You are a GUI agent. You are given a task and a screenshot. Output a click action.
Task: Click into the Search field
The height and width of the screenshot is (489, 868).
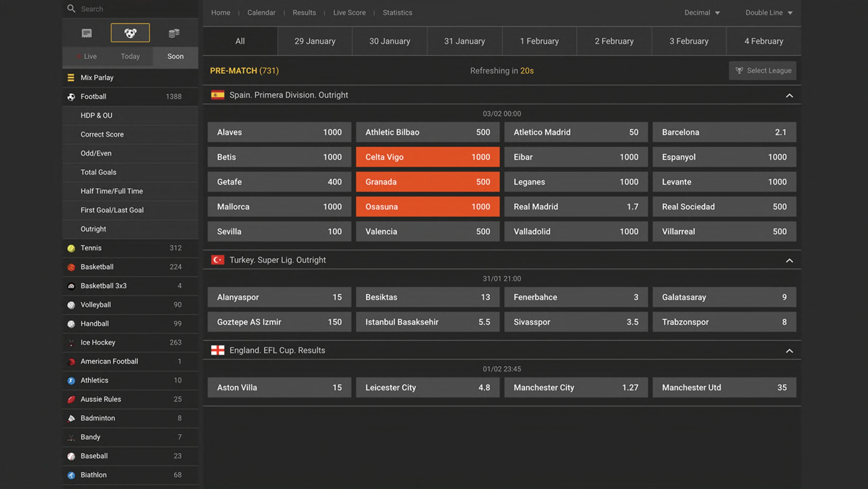coord(130,9)
